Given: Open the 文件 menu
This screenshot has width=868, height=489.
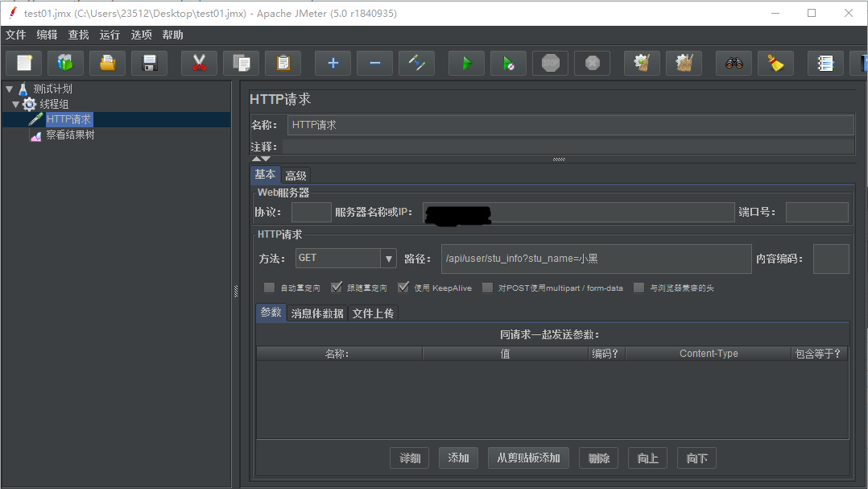Looking at the screenshot, I should click(15, 35).
